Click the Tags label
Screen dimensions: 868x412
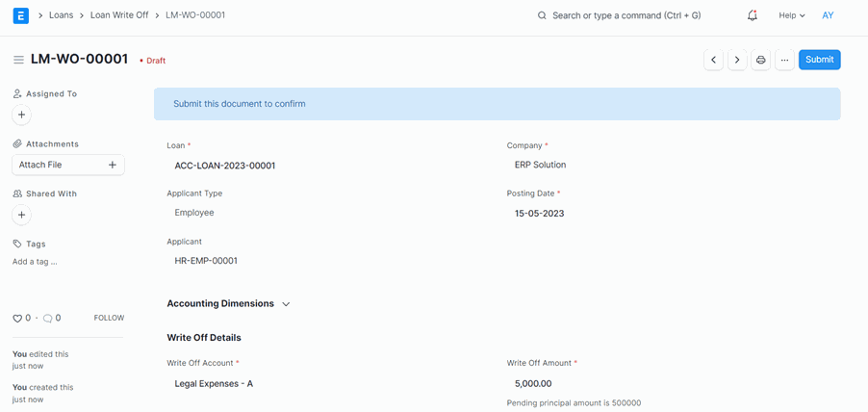[x=36, y=244]
